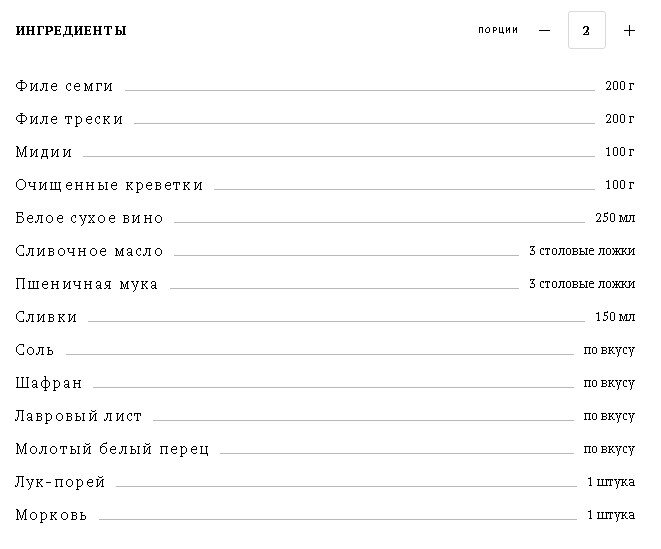
Task: Click the Соль ingredient
Action: 35,350
